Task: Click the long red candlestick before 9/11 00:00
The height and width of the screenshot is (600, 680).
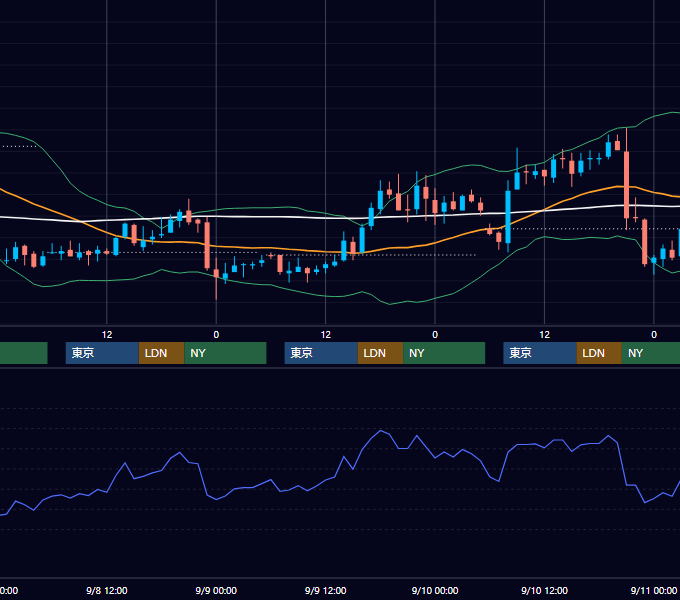Action: tap(626, 184)
